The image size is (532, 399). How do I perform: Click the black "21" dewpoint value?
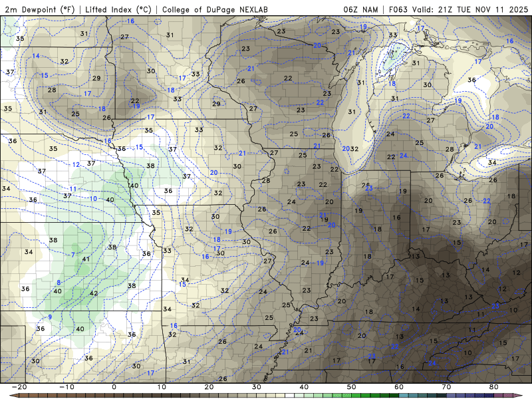308,350
